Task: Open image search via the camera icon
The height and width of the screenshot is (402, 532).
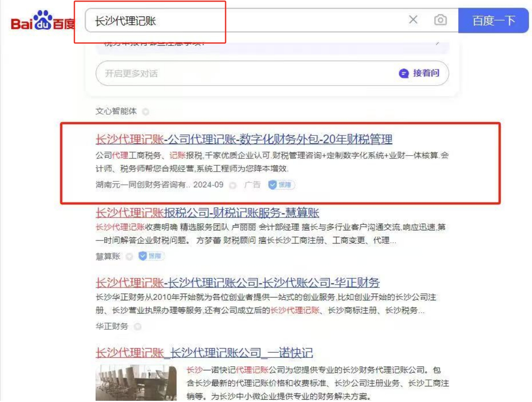Action: click(440, 20)
